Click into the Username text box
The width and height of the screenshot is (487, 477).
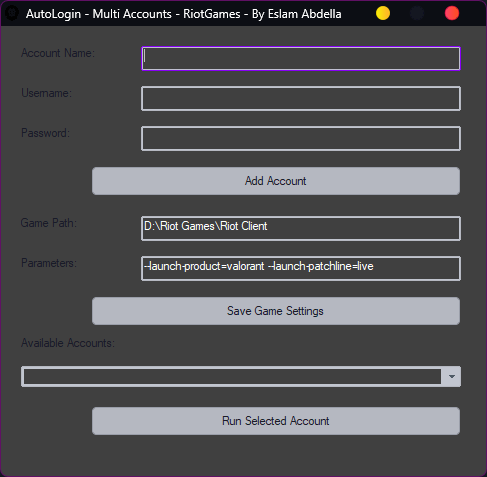tap(301, 99)
